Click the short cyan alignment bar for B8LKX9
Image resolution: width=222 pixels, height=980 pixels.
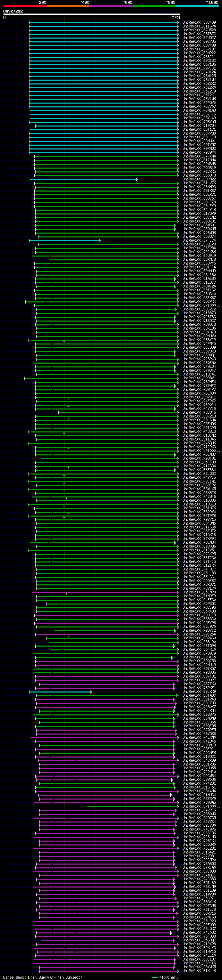(61, 691)
